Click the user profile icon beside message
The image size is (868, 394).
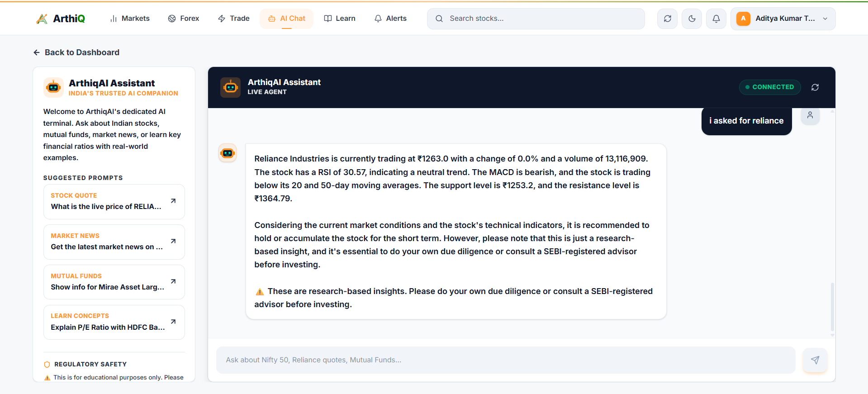coord(810,115)
